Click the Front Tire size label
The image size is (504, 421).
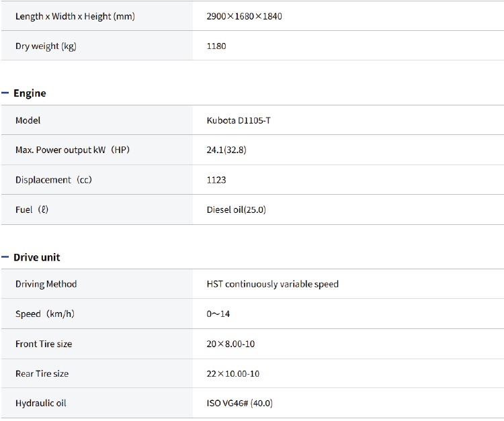pyautogui.click(x=44, y=344)
